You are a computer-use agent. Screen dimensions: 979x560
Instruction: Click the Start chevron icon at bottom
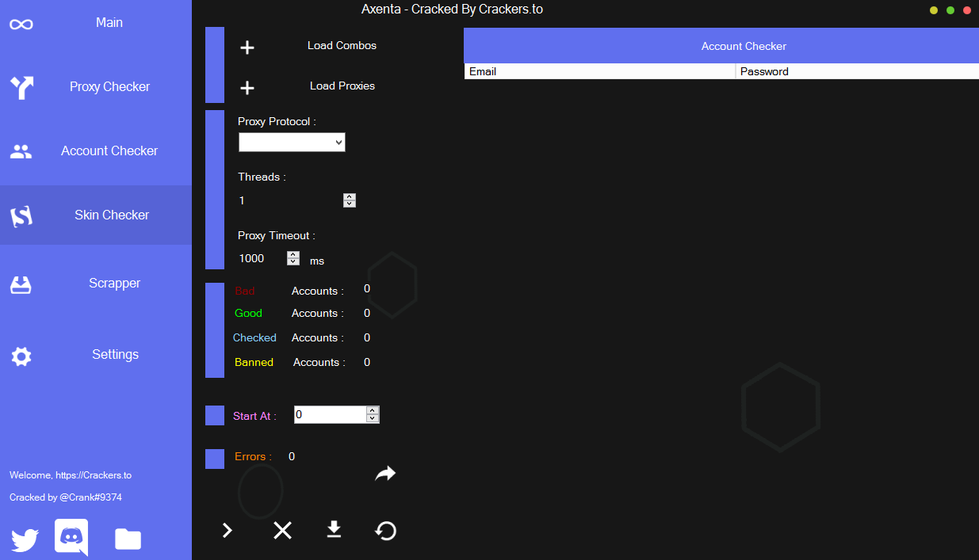[228, 531]
